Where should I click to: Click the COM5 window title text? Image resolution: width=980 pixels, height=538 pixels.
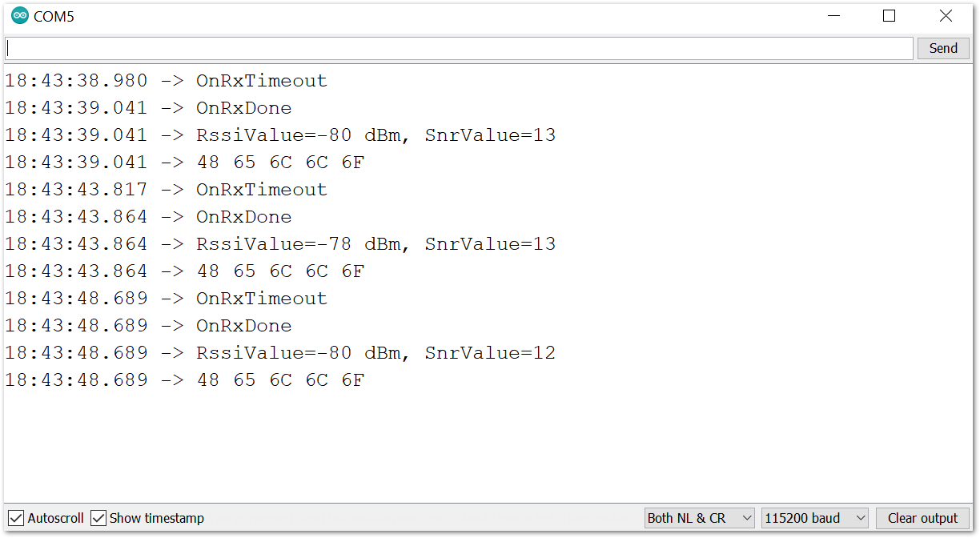point(54,16)
